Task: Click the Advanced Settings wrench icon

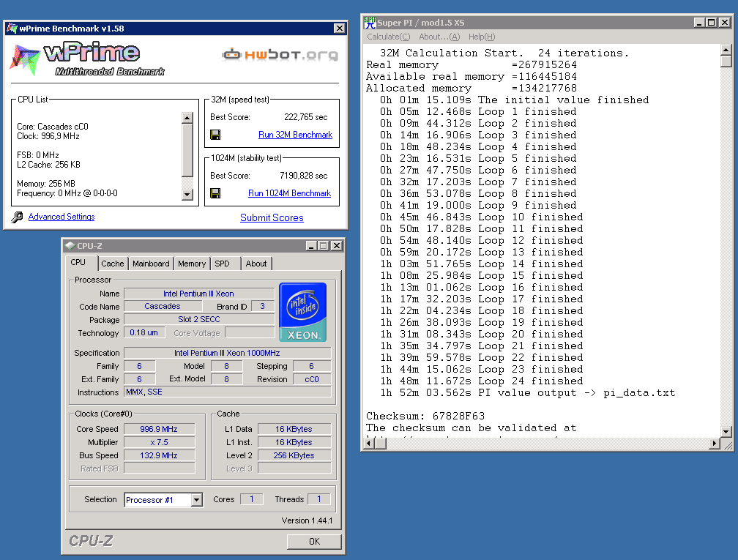Action: (17, 217)
